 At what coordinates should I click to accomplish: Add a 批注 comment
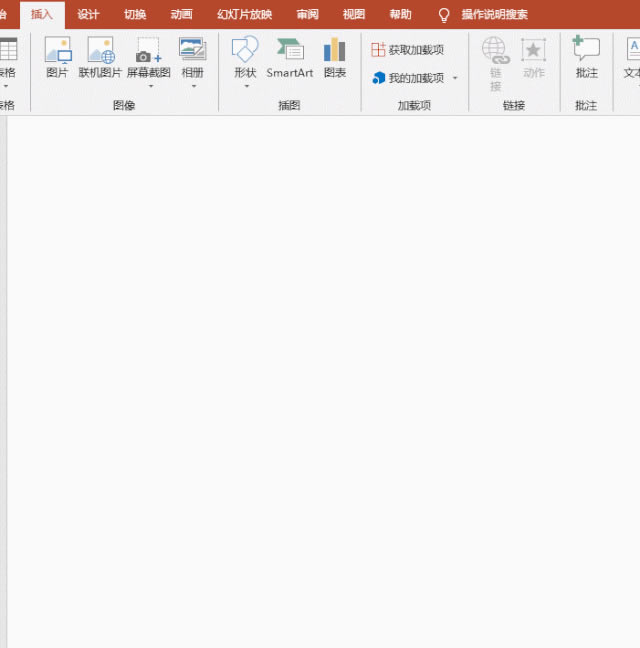pyautogui.click(x=586, y=51)
